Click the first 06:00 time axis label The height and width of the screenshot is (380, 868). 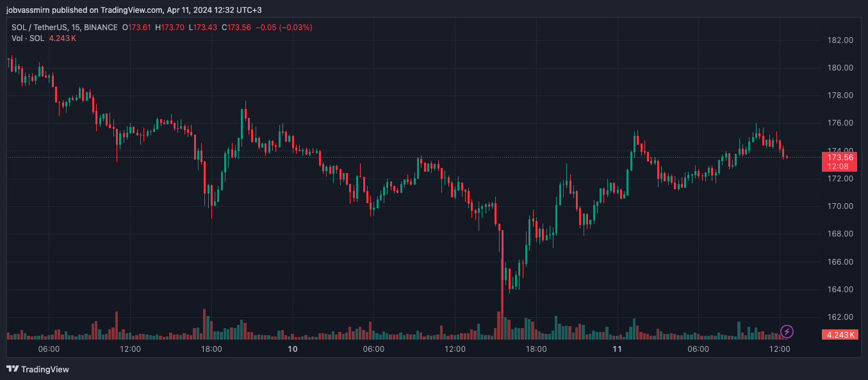[49, 349]
